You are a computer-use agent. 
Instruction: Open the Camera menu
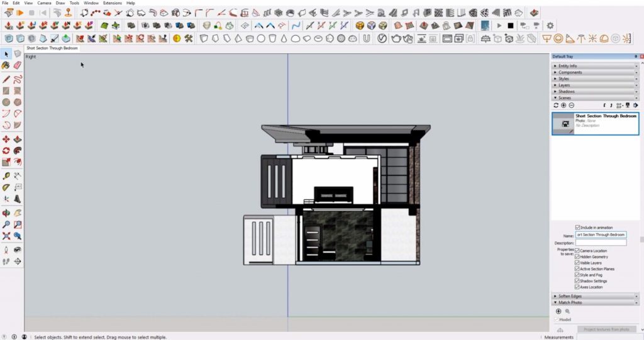pyautogui.click(x=45, y=3)
